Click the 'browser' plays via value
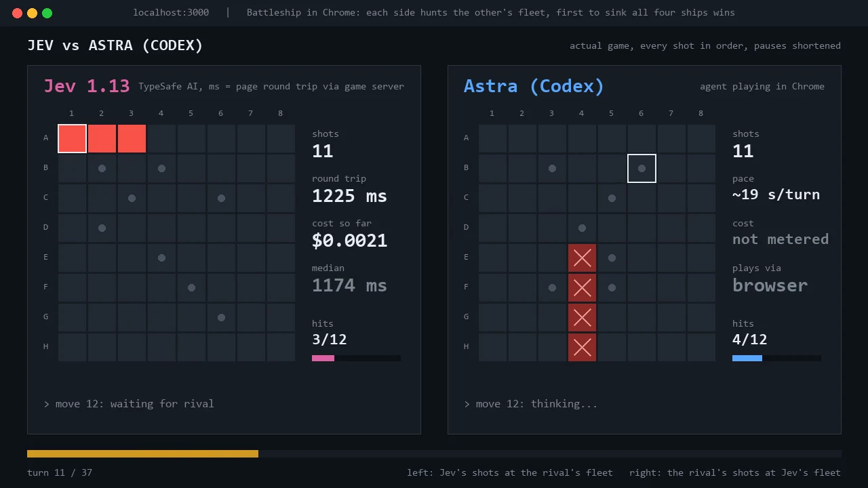The width and height of the screenshot is (868, 488). [x=770, y=285]
